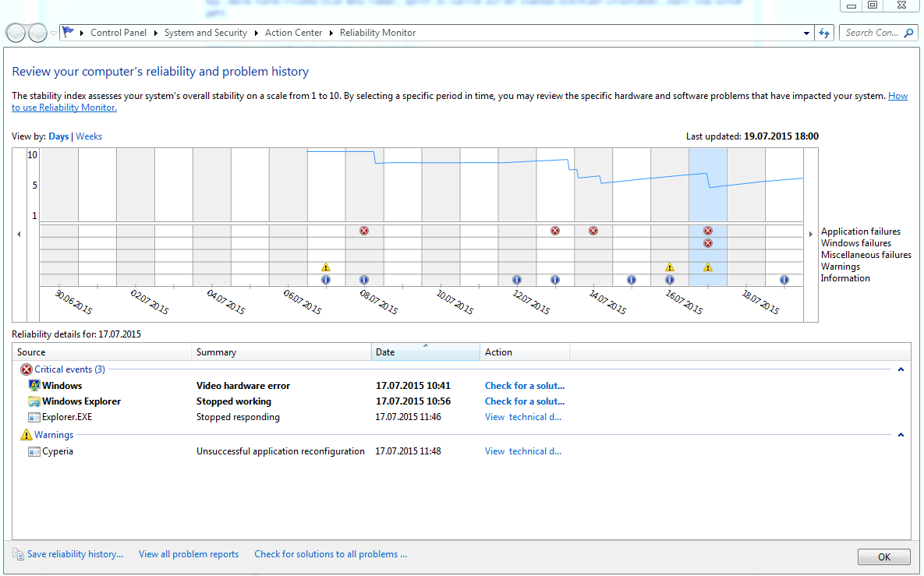Switch view to Days
Image resolution: width=924 pixels, height=576 pixels.
(x=58, y=136)
